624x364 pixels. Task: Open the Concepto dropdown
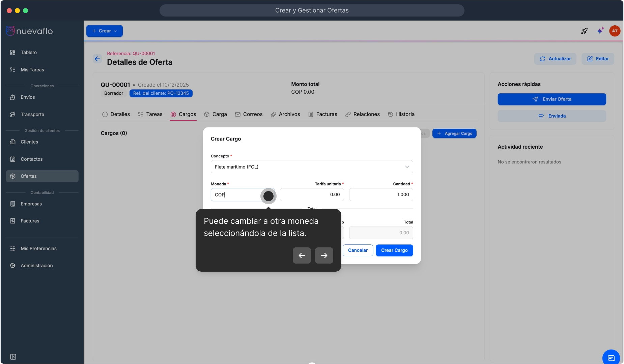[x=311, y=167]
